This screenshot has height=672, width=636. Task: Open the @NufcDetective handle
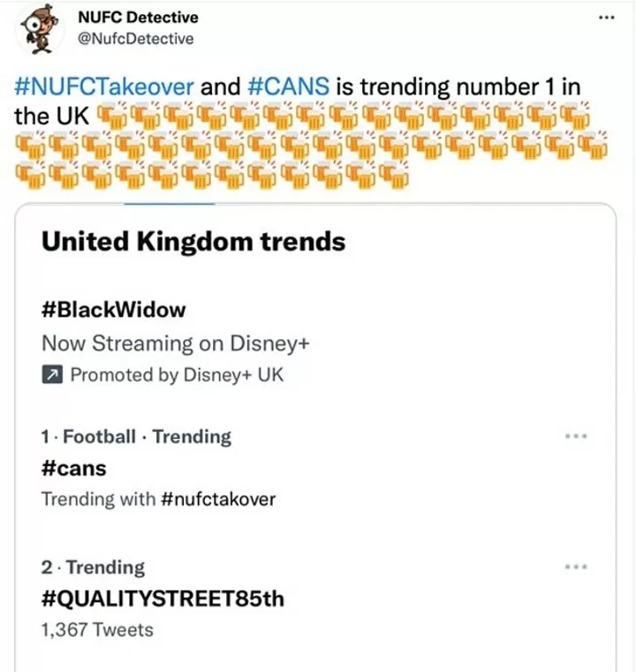[135, 39]
